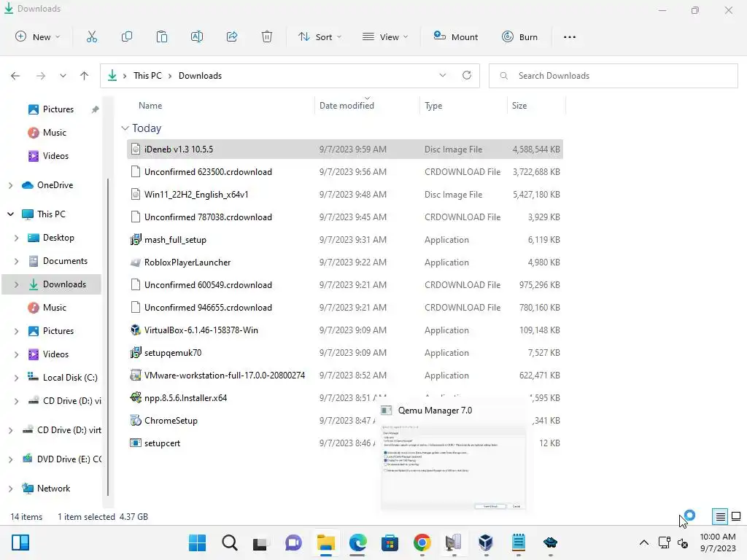
Task: Collapse the This PC tree node
Action: [x=10, y=214]
